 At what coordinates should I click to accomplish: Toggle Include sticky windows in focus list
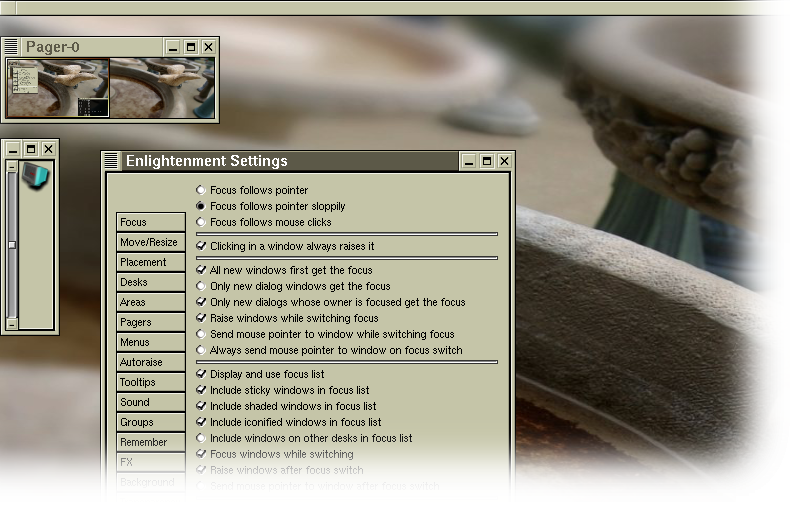click(x=283, y=390)
